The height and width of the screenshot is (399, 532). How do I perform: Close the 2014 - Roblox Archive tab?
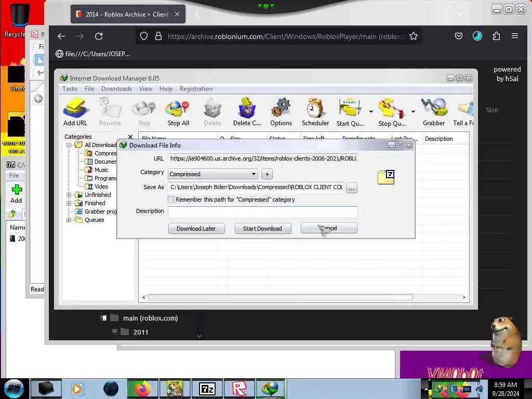point(177,14)
